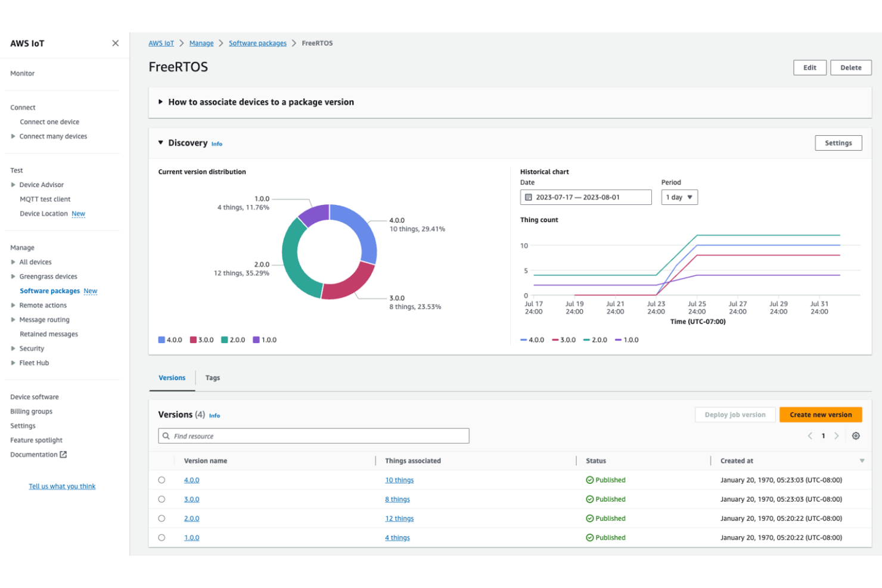This screenshot has height=588, width=882.
Task: Collapse the Discovery section
Action: coord(160,142)
